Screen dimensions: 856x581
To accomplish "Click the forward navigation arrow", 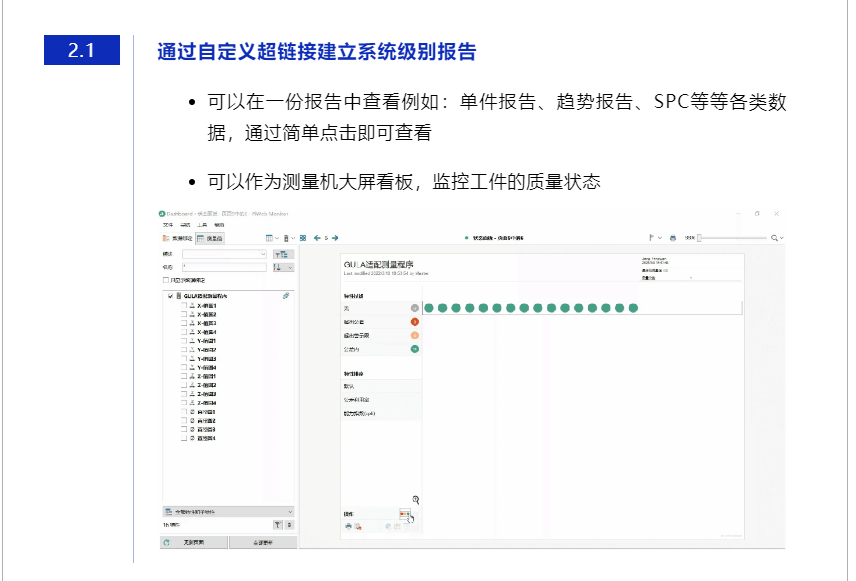I will click(335, 238).
